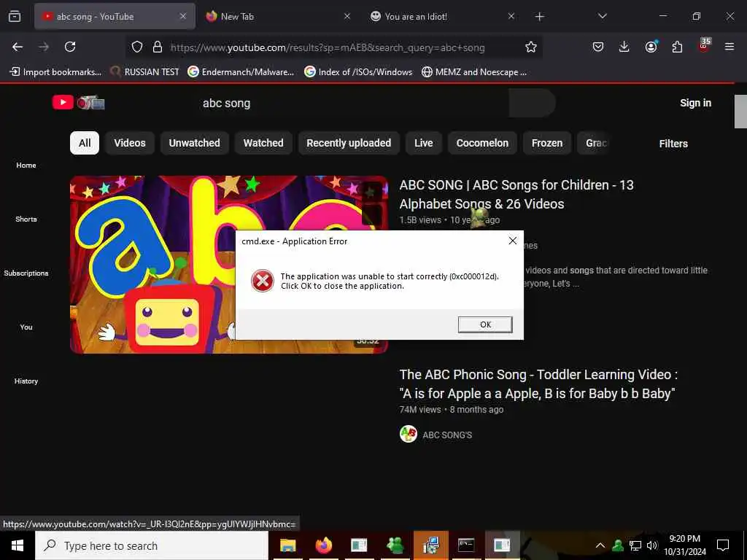Viewport: 747px width, 560px height.
Task: Click the green people icon in taskbar
Action: tap(395, 545)
